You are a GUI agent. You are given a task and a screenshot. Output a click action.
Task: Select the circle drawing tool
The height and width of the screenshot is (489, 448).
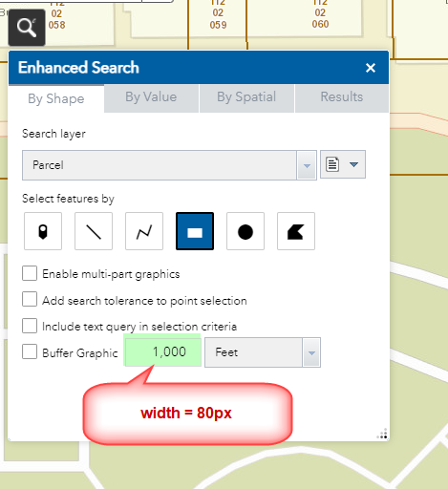pos(245,231)
